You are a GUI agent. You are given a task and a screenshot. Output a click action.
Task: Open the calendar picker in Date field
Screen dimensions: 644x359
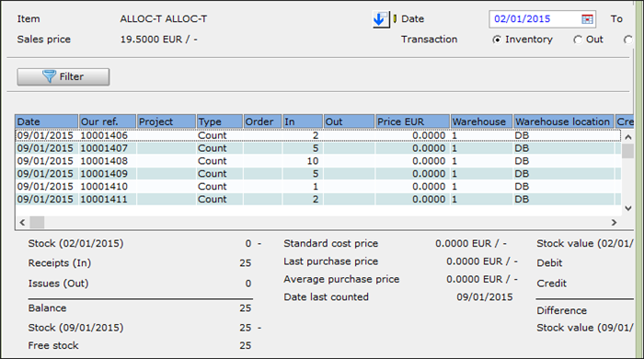(587, 19)
